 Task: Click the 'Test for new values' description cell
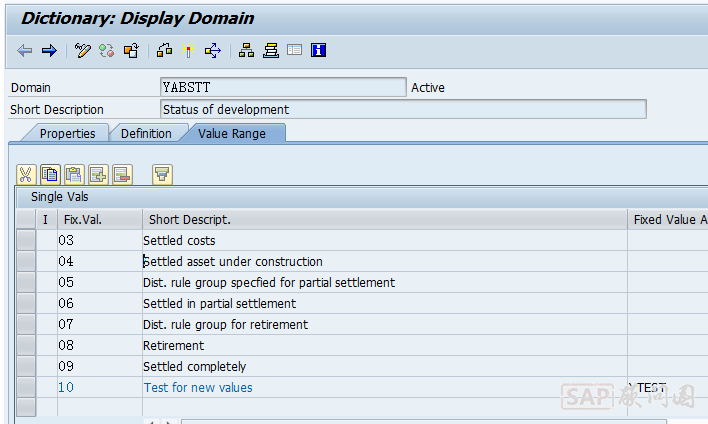coord(198,387)
